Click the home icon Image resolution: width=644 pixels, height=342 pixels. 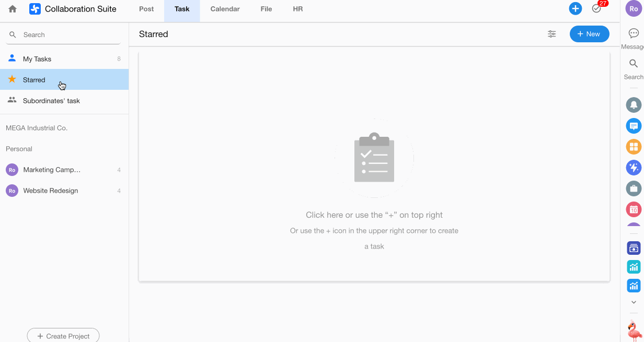point(13,9)
